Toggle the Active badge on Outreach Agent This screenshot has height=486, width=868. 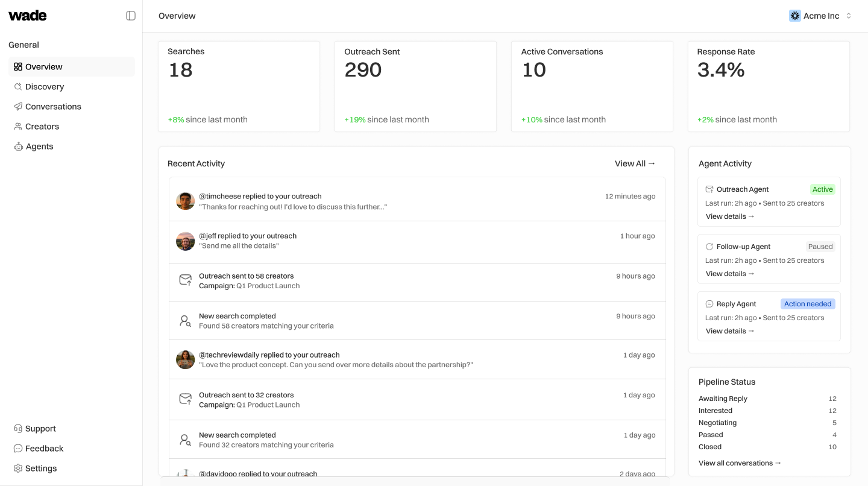[822, 189]
